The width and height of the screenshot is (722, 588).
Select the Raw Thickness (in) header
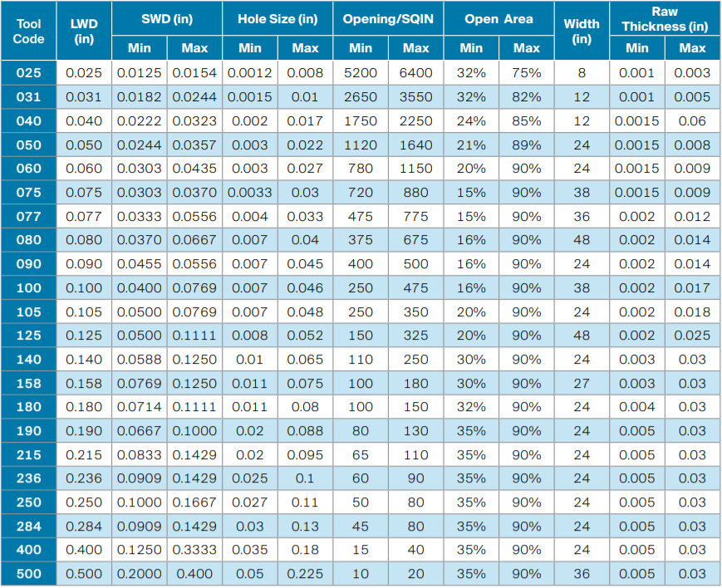coord(665,18)
